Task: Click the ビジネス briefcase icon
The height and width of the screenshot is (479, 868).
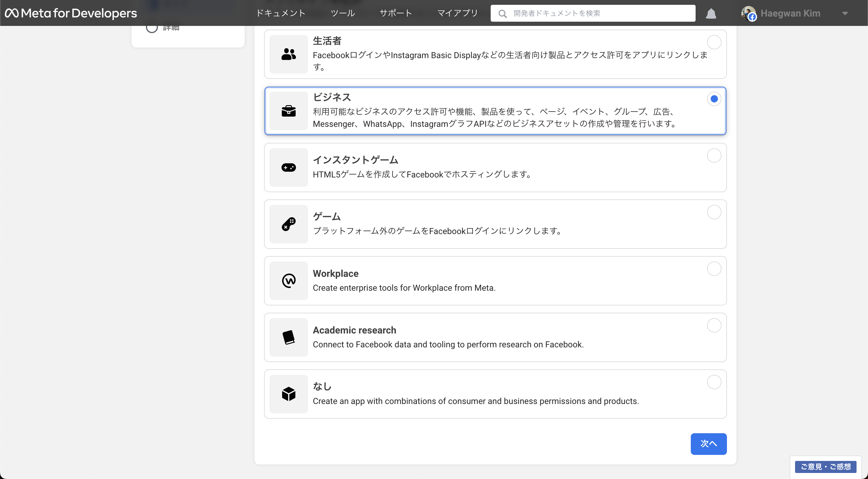Action: (x=288, y=111)
